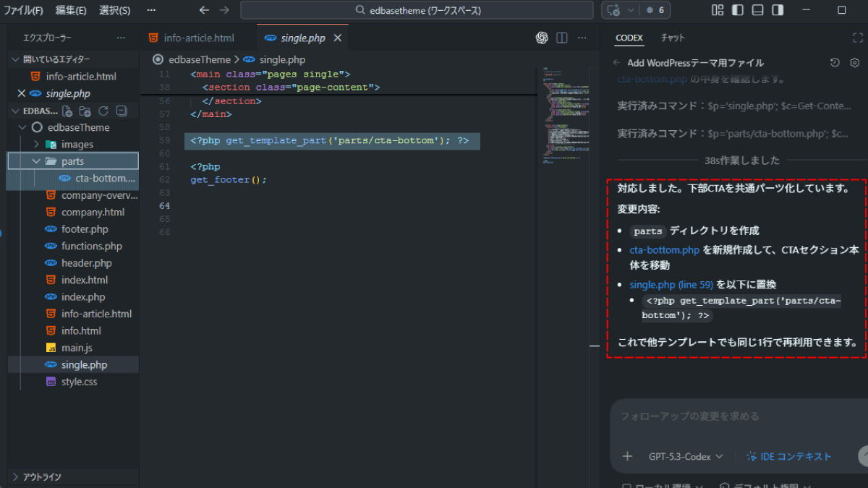Add attachment with the plus icon
This screenshot has height=488, width=868.
pyautogui.click(x=627, y=456)
